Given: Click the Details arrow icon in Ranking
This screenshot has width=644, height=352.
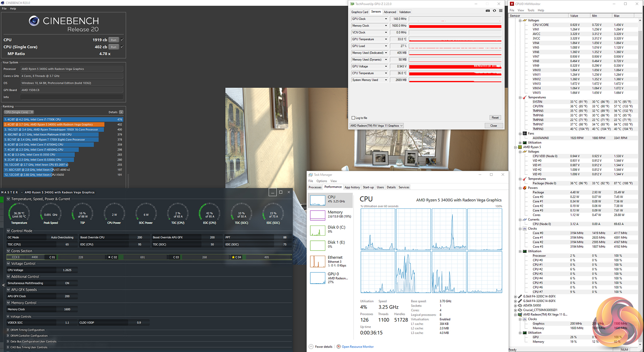Looking at the screenshot, I should click(x=121, y=112).
